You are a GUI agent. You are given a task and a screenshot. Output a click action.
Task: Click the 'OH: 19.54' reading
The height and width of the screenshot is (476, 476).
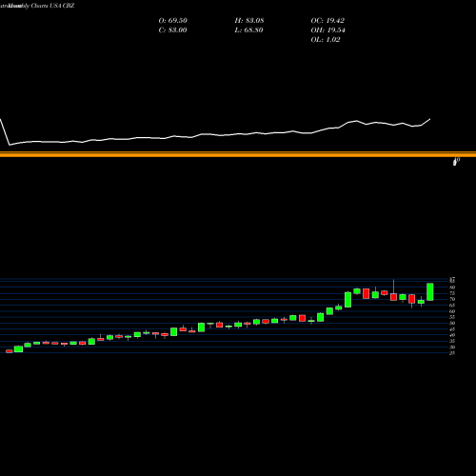click(x=327, y=30)
